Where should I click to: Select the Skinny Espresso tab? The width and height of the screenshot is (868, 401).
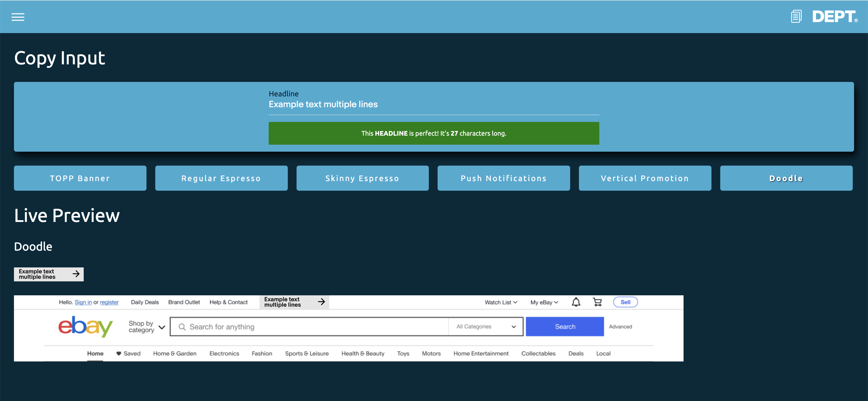pos(362,178)
